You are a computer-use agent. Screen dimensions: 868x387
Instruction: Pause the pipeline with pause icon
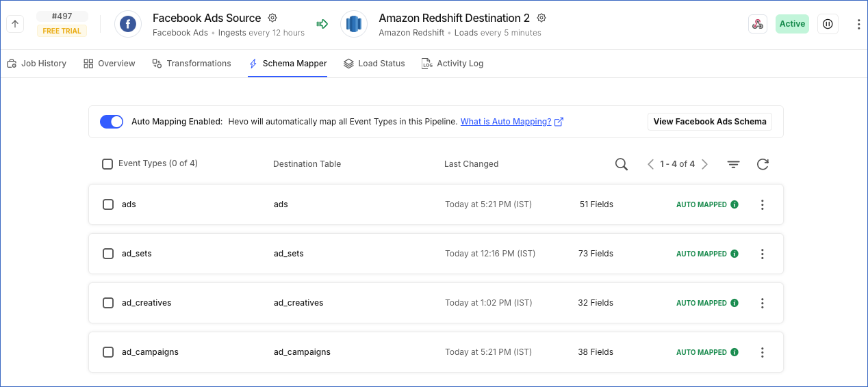[x=828, y=24]
